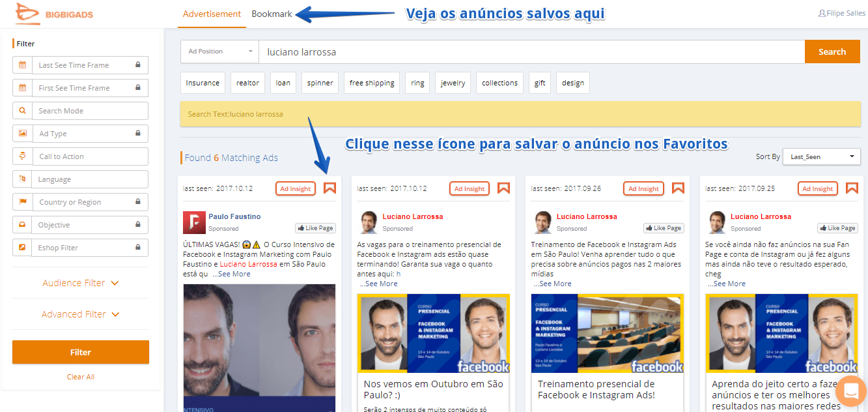Click lock icon on Ad Type field
The height and width of the screenshot is (412, 868).
(x=138, y=134)
